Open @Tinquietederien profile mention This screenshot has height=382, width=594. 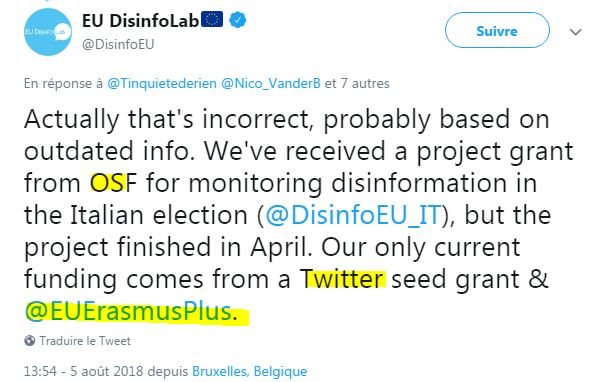162,83
